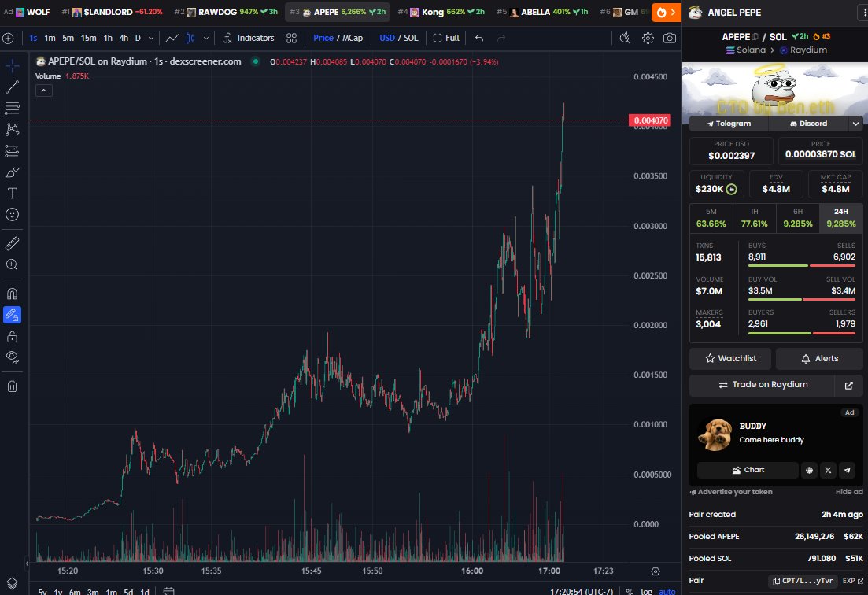Toggle magnet mode for drawings
Viewport: 868px width, 595px height.
(12, 294)
